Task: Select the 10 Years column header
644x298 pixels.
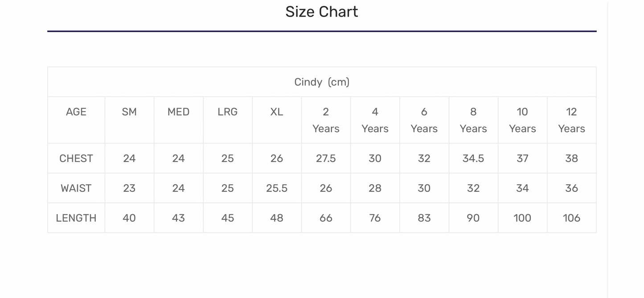Action: 522,120
